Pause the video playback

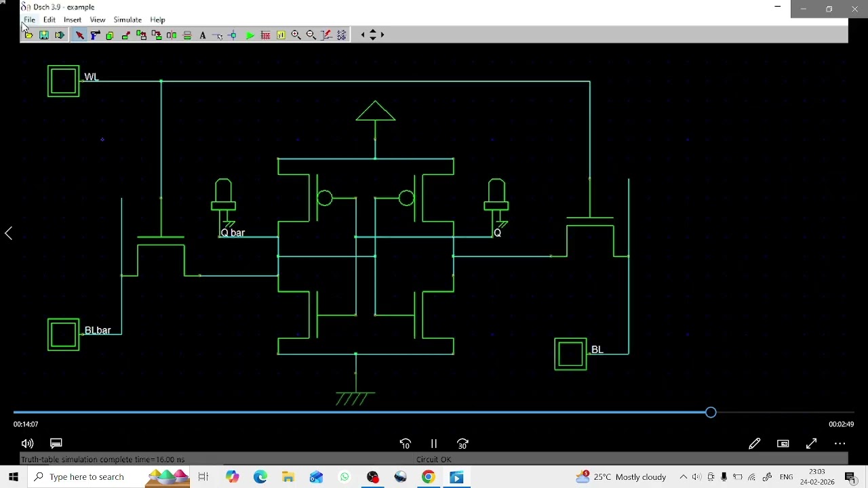pyautogui.click(x=434, y=444)
